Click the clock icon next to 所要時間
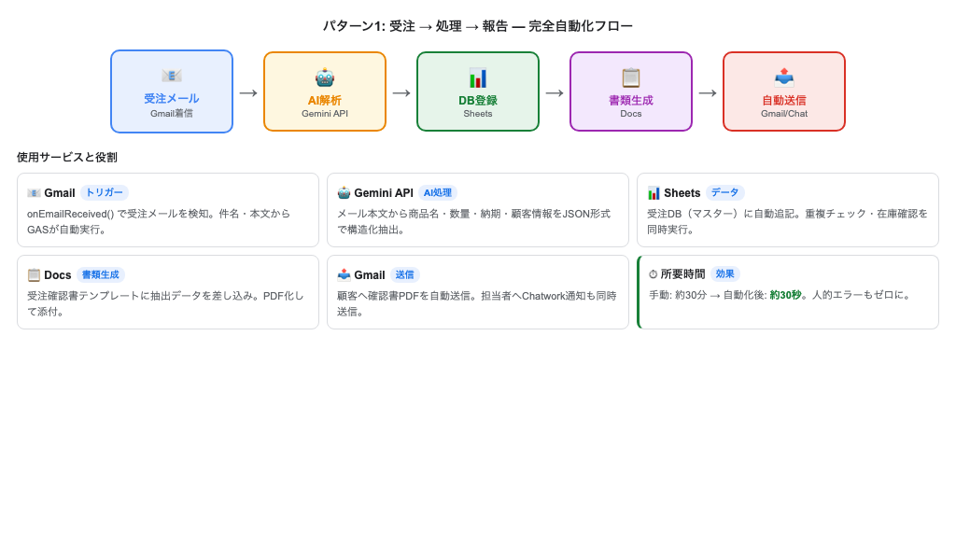The image size is (956, 560). pyautogui.click(x=654, y=273)
